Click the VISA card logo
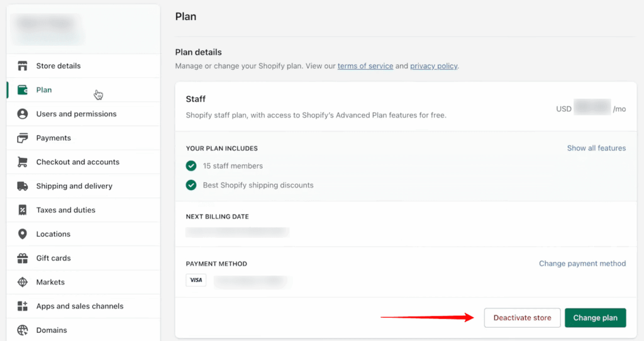The height and width of the screenshot is (341, 644). click(x=196, y=280)
